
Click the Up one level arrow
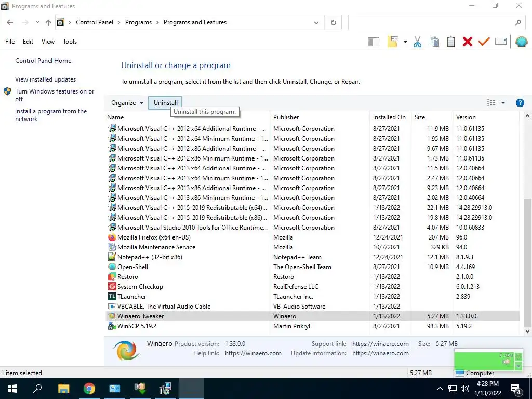[x=48, y=22]
